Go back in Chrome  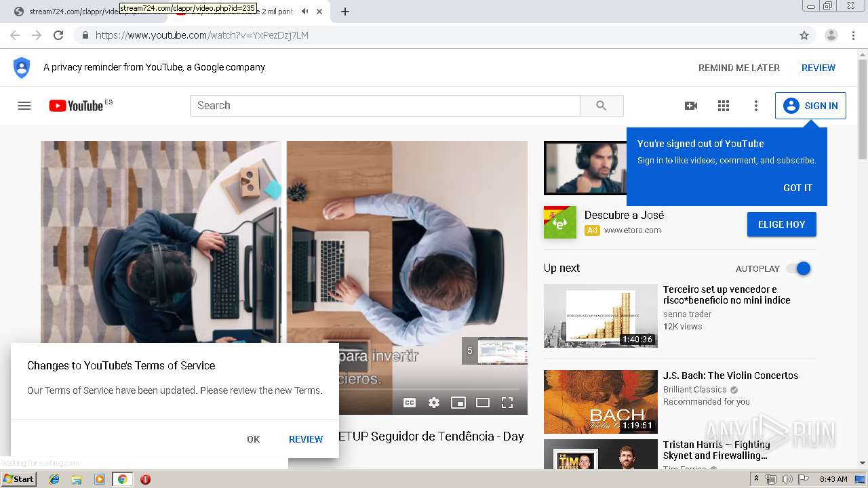(x=15, y=35)
